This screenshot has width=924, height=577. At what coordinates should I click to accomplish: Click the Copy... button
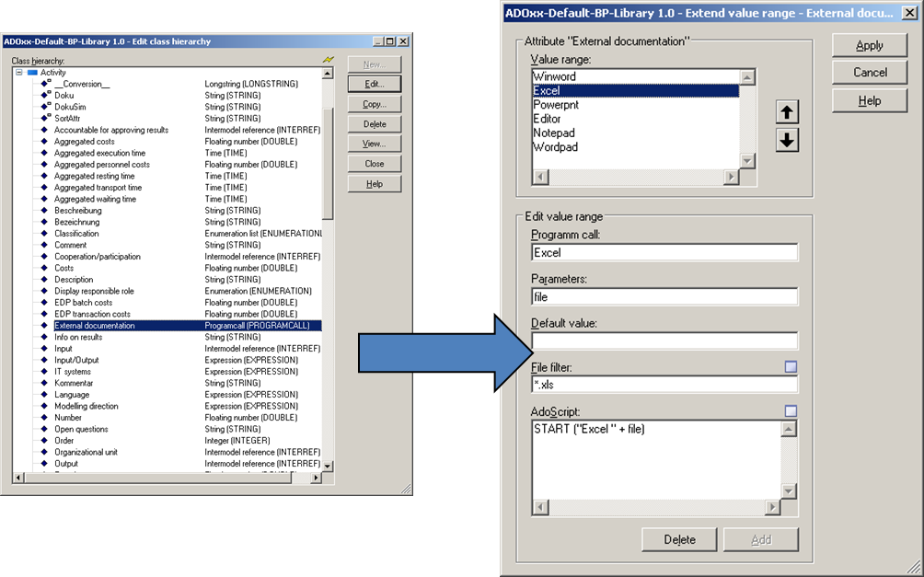click(375, 104)
